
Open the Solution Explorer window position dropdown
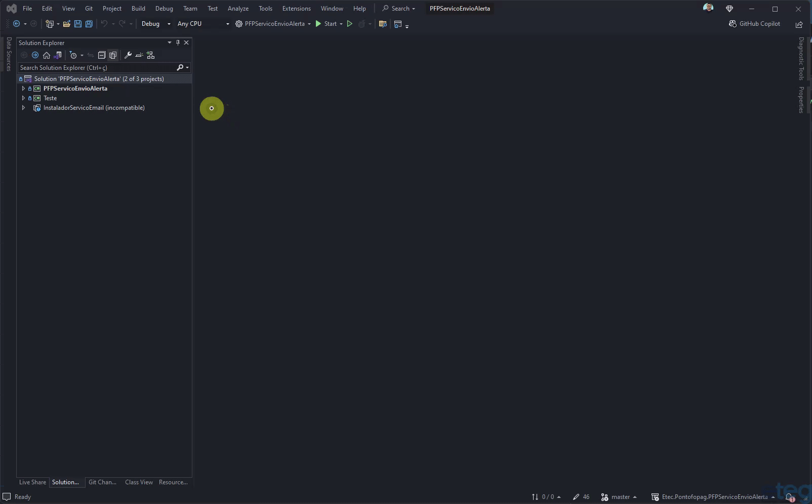(170, 43)
